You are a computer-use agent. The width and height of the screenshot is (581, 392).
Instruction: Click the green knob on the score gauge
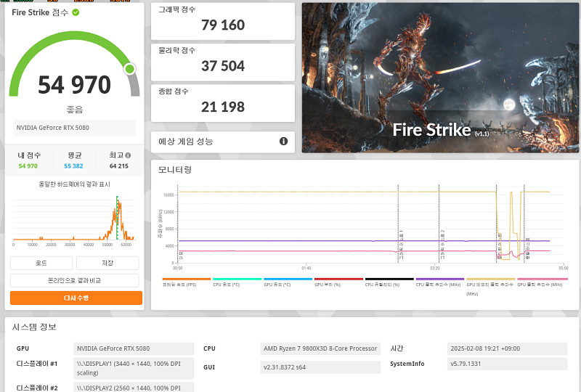tap(129, 69)
